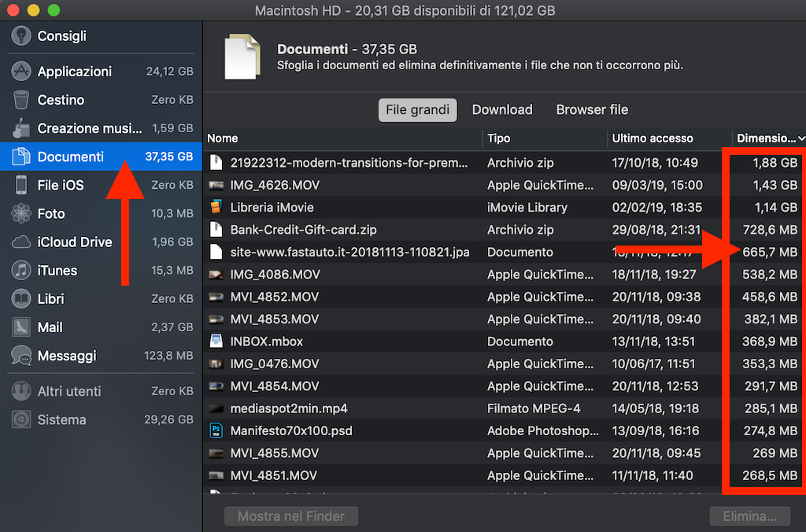
Task: Click the date 17/10/18, 10:49
Action: coord(655,162)
